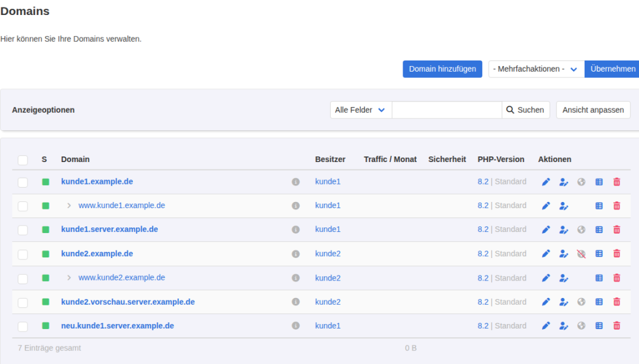Delete kunde2.example.de with the trash icon
The width and height of the screenshot is (639, 364).
[x=617, y=254]
